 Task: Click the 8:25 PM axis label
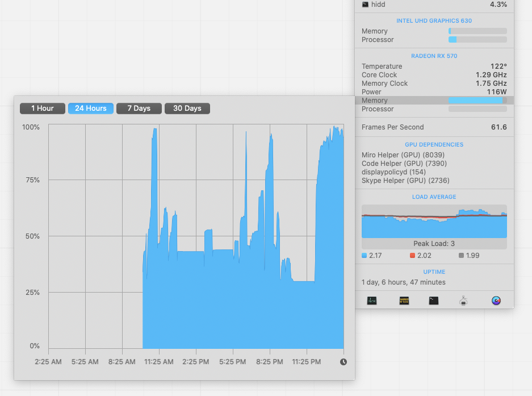(269, 362)
